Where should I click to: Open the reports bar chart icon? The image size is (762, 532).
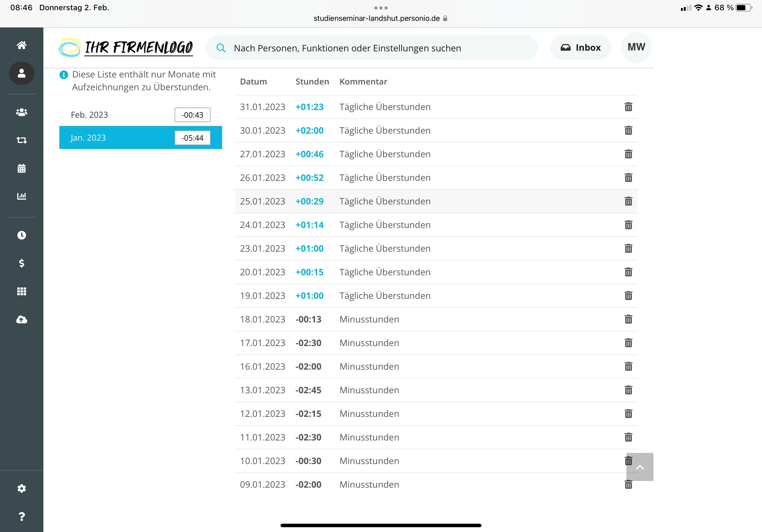(x=22, y=196)
